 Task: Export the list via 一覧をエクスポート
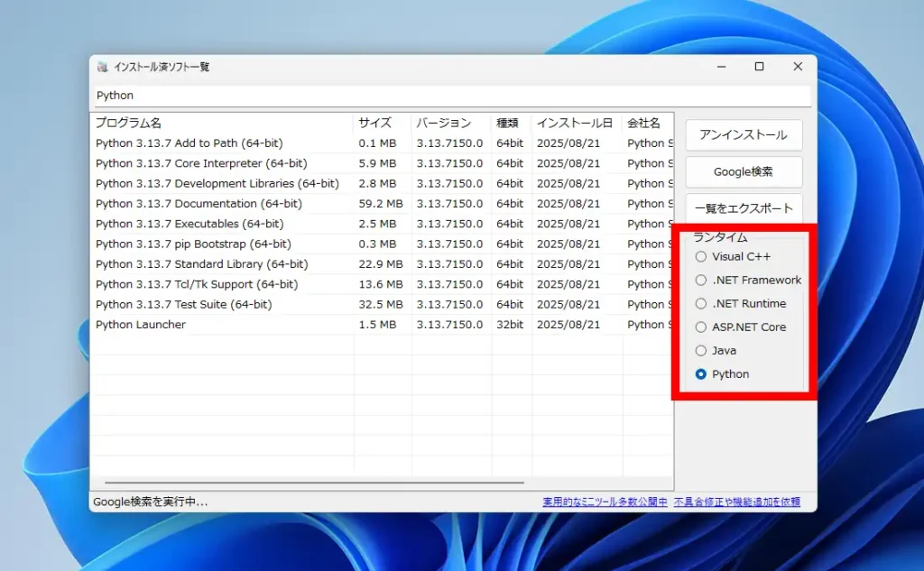point(744,207)
